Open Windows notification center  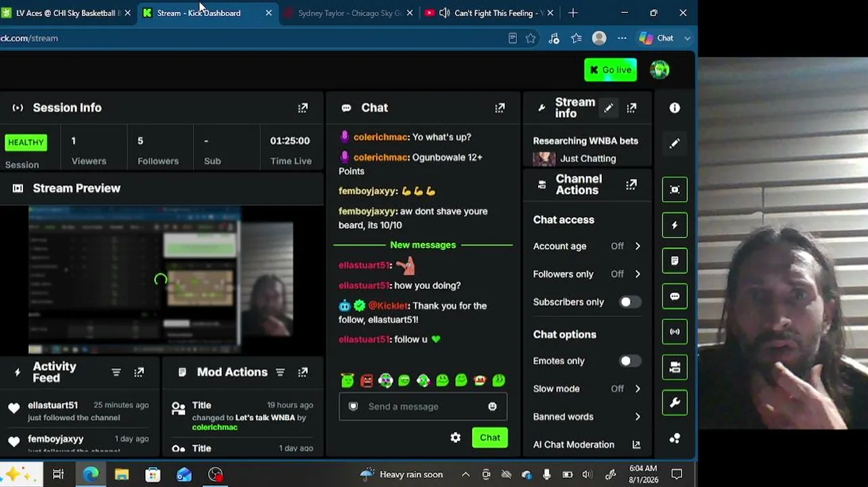pyautogui.click(x=677, y=475)
